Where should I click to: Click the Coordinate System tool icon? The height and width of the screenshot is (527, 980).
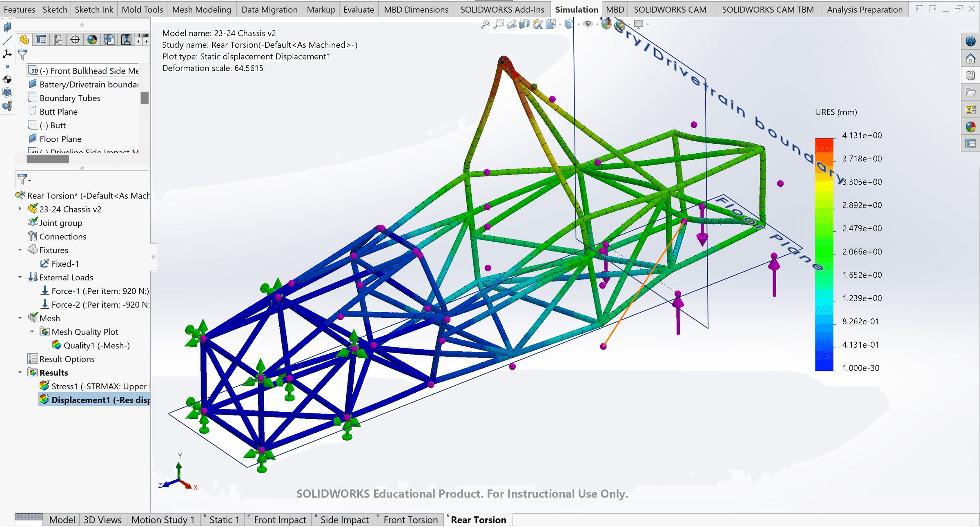coord(7,54)
